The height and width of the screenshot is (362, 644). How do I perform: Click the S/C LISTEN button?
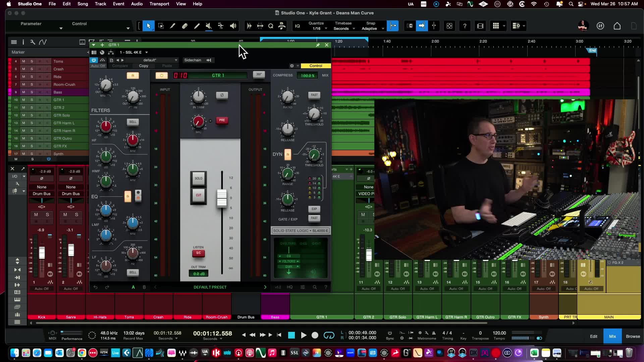pos(199,253)
